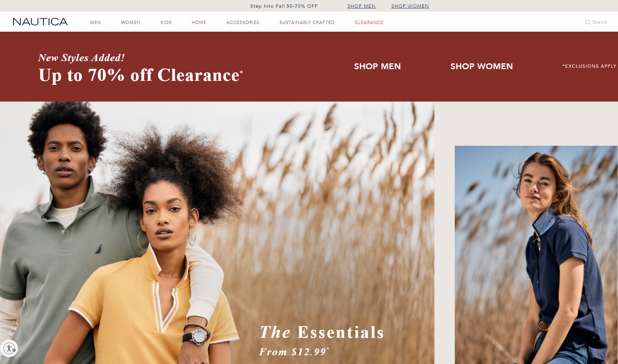
Task: Open the Accessories menu
Action: (x=243, y=22)
